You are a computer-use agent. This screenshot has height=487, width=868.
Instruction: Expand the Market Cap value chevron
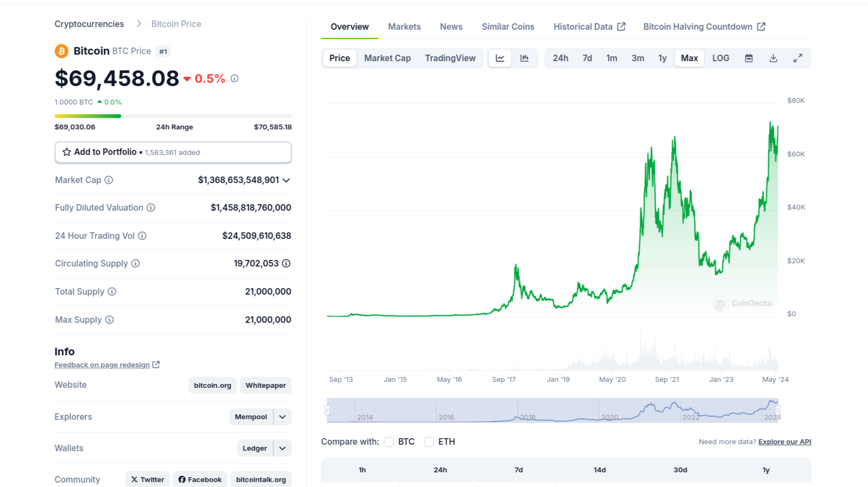pos(286,180)
